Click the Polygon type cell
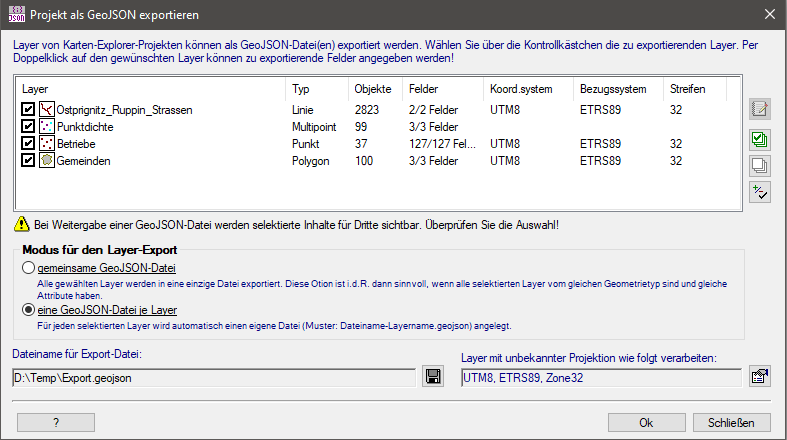 point(311,161)
